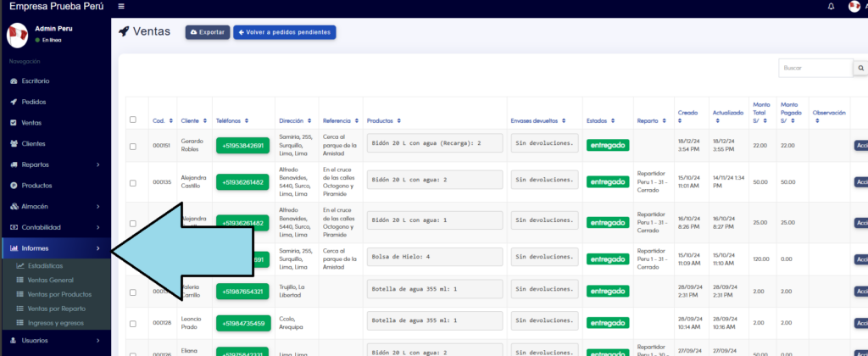Check the row for order 000151
The height and width of the screenshot is (356, 868).
(x=132, y=146)
